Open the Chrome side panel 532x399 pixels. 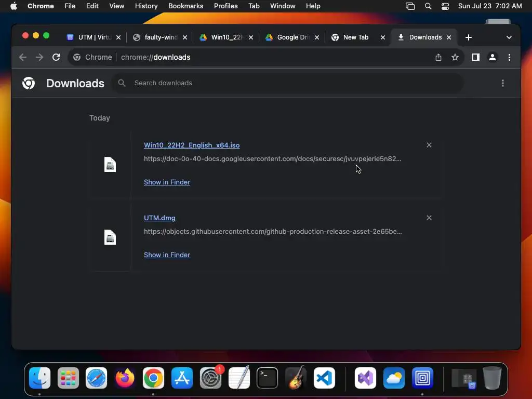coord(476,57)
